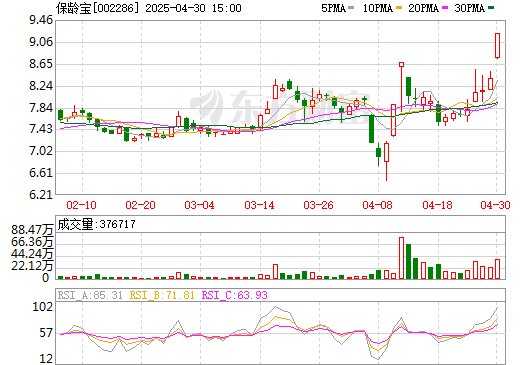The height and width of the screenshot is (365, 520).
Task: Click the 7.02 price axis label
Action: point(41,151)
